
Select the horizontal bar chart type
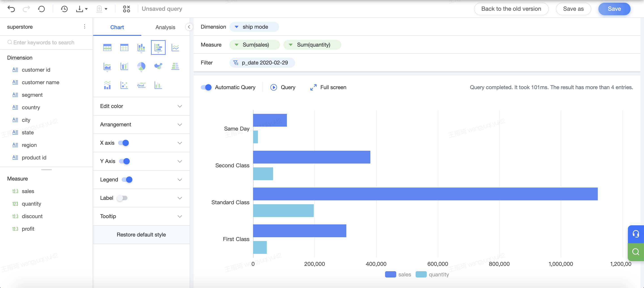158,47
